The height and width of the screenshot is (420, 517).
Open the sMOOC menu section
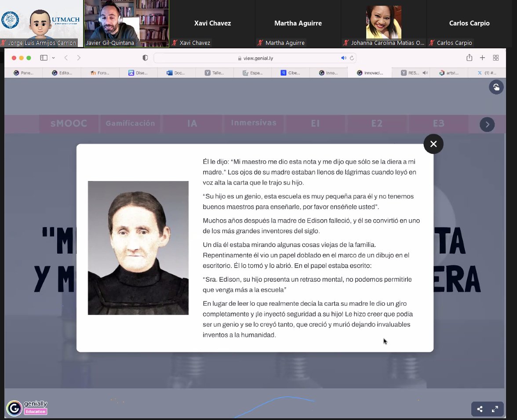pyautogui.click(x=69, y=123)
